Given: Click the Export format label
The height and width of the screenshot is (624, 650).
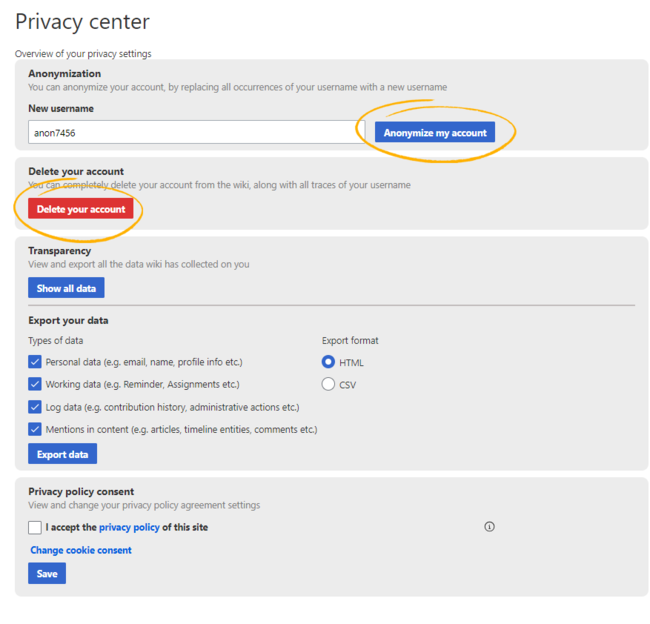Looking at the screenshot, I should 350,340.
